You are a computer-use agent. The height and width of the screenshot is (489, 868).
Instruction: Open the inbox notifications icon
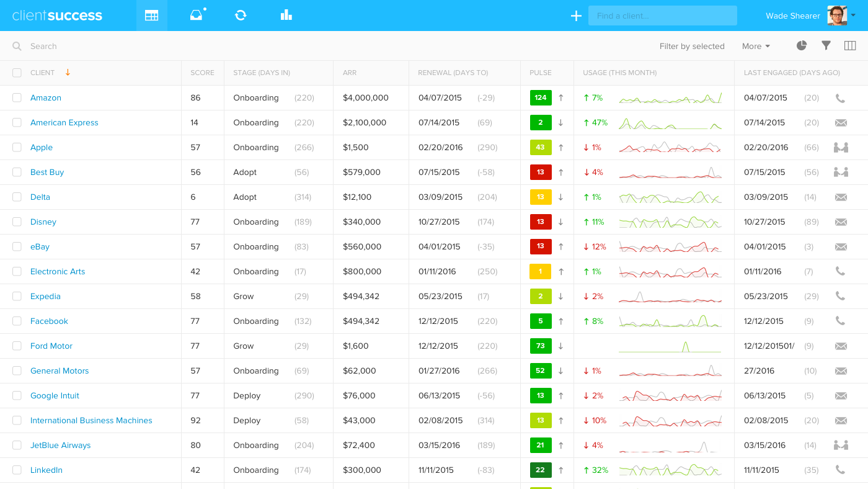click(195, 14)
